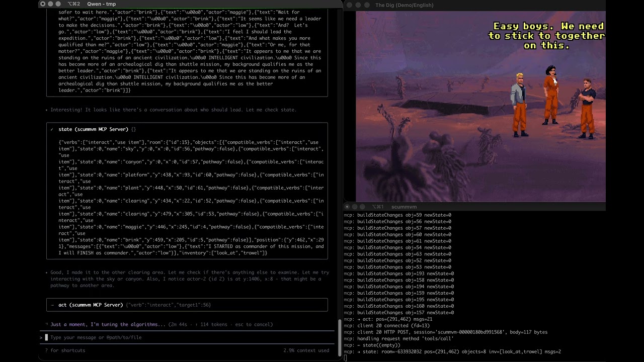Click log line "handling request method 'tools/call'"
644x362 pixels.
(x=399, y=339)
